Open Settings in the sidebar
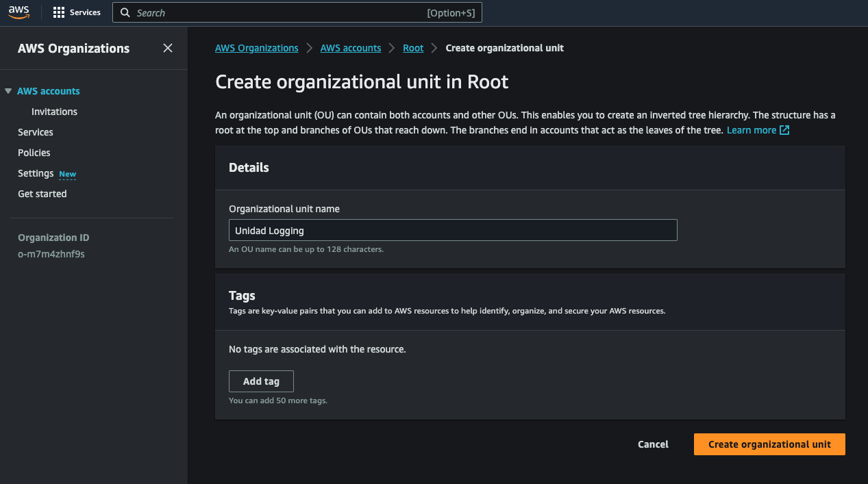 36,173
